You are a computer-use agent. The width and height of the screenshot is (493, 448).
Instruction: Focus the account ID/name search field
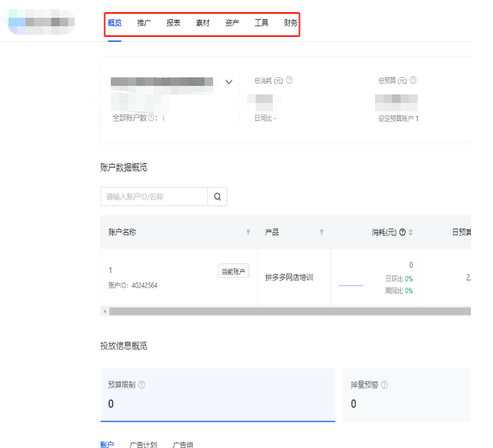[x=154, y=197]
